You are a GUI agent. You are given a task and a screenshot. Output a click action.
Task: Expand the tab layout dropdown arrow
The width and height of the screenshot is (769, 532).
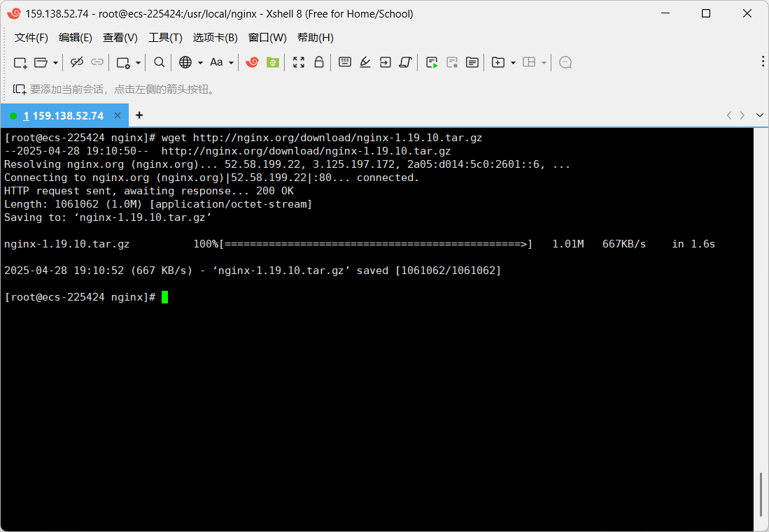(x=544, y=63)
